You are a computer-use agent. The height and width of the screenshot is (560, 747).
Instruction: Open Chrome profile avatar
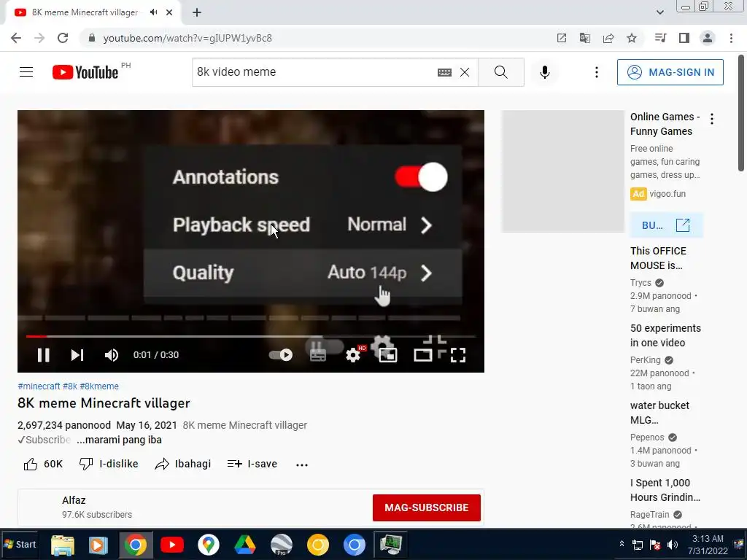708,38
